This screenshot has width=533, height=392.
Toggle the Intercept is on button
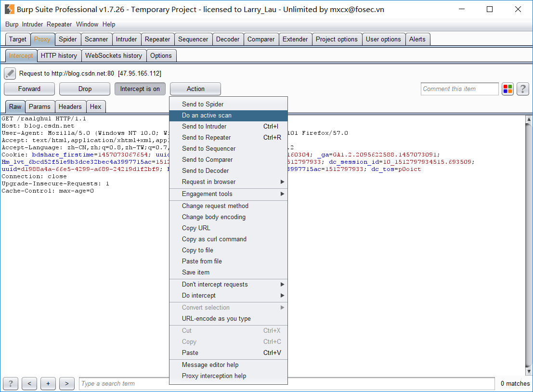[x=140, y=89]
